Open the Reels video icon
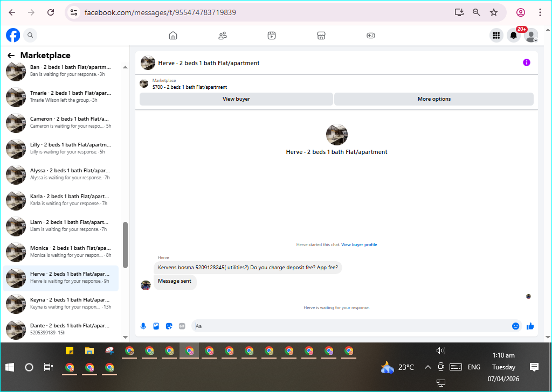Screen dimensions: 552x392 (272, 36)
